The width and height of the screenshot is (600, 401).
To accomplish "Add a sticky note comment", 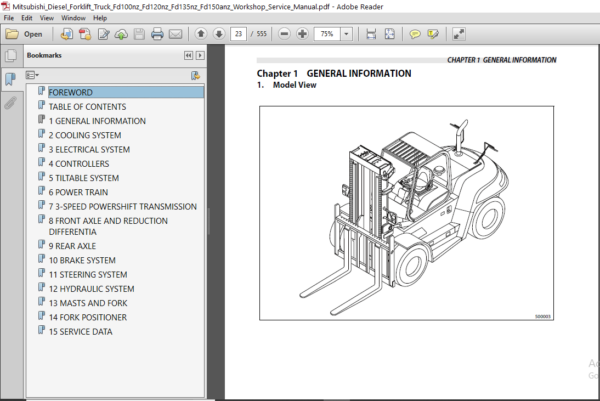I will click(415, 34).
